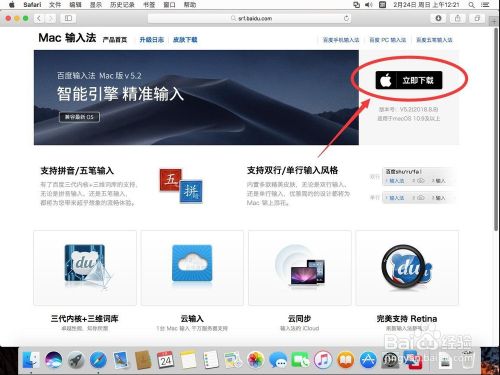Open App Store from the Dock
Image resolution: width=500 pixels, height=375 pixels.
coord(368,360)
